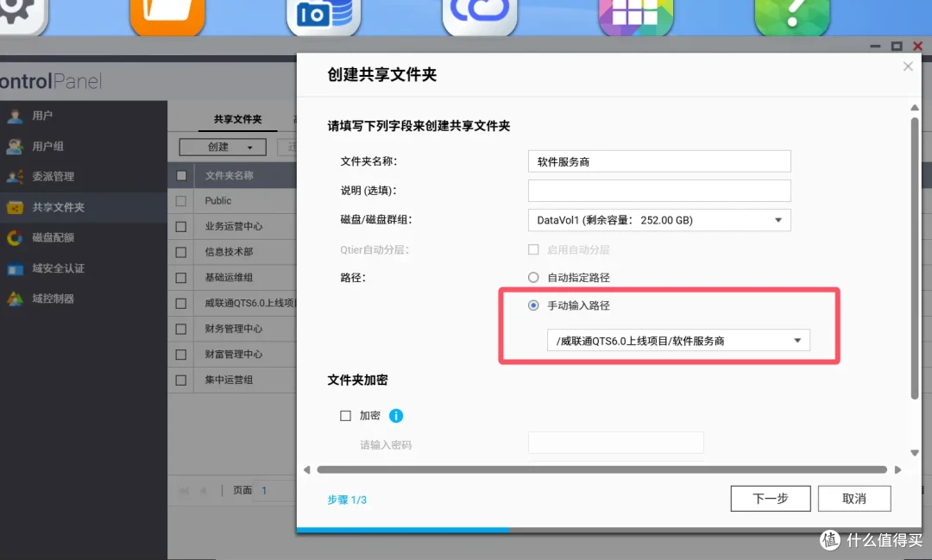Enable the 加密 checkbox
This screenshot has width=932, height=560.
pyautogui.click(x=345, y=416)
